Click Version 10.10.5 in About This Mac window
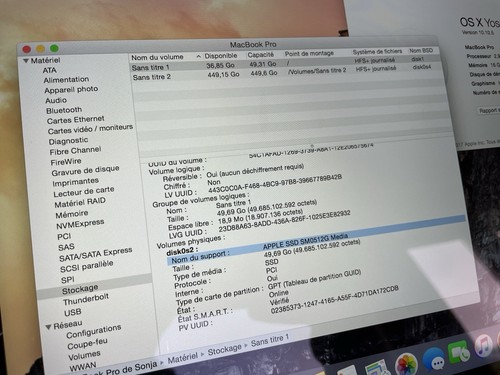The image size is (500, 375). [x=477, y=32]
